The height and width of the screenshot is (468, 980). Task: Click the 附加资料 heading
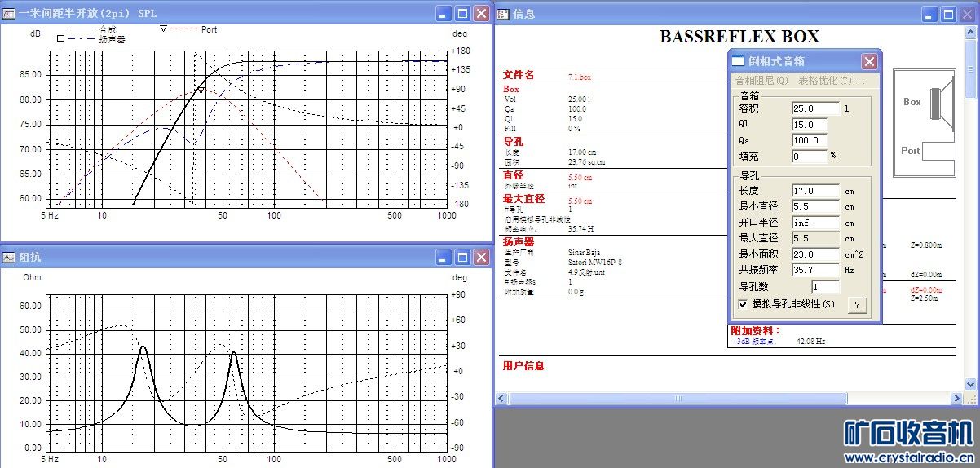[x=755, y=331]
